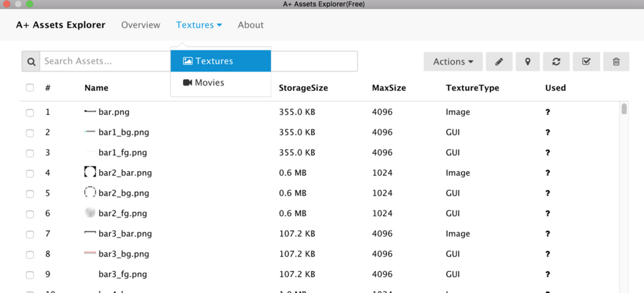Check the box for bar1_bg.png row
The image size is (644, 293).
point(30,133)
